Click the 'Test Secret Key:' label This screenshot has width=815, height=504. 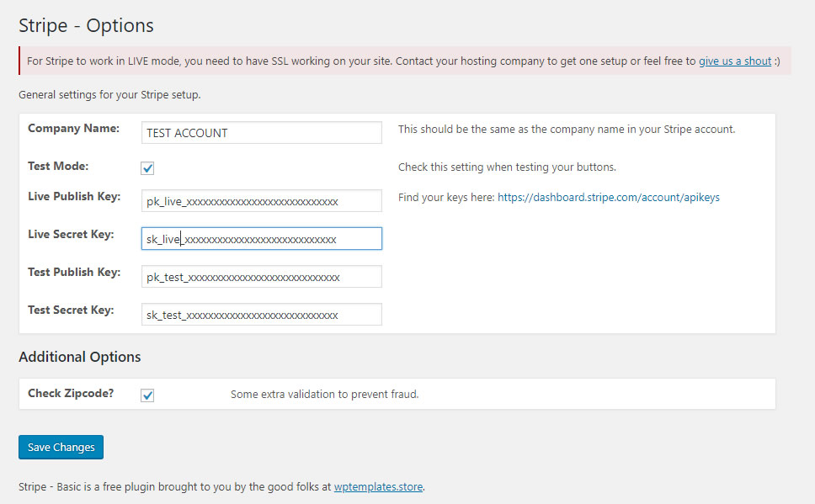[x=71, y=310]
